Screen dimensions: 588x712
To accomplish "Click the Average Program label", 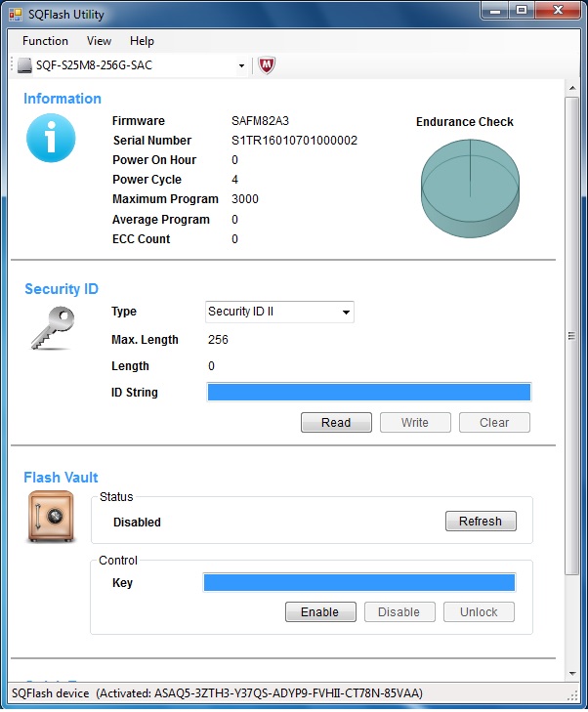I will (x=161, y=220).
